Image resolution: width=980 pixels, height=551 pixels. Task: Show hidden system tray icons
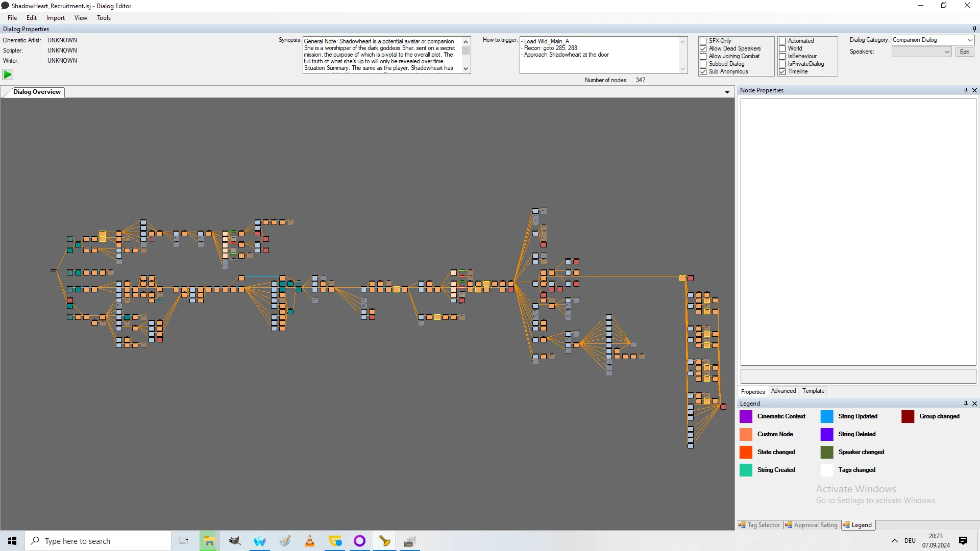click(894, 541)
